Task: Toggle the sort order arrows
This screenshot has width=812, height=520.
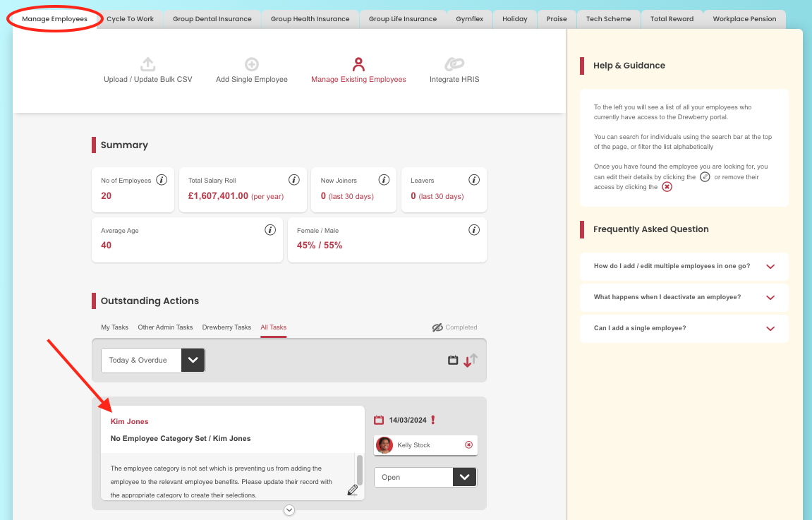Action: [471, 361]
